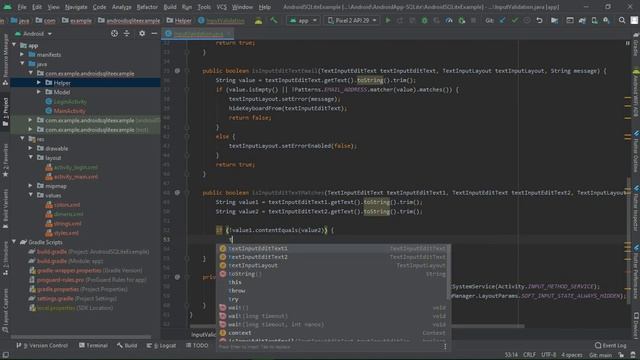Click 'CRLF' line separator in status bar
Image resolution: width=640 pixels, height=360 pixels.
point(529,355)
